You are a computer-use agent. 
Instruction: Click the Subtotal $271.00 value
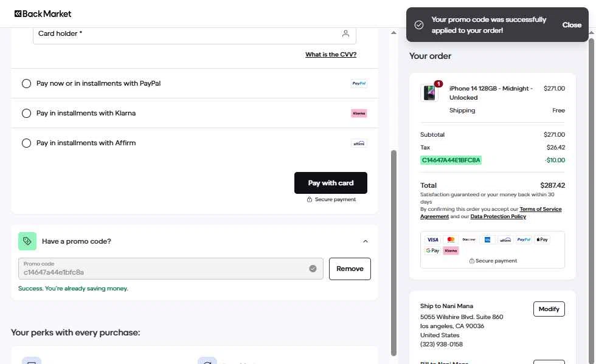pos(554,134)
